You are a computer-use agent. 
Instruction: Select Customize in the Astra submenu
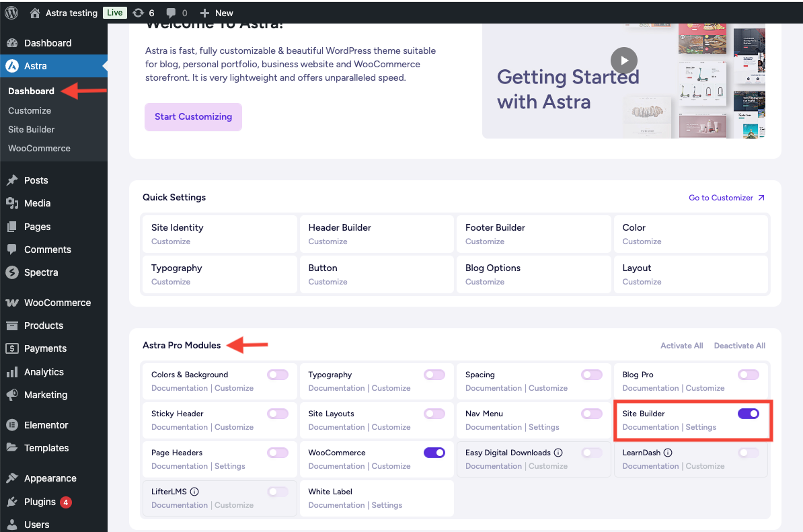30,110
